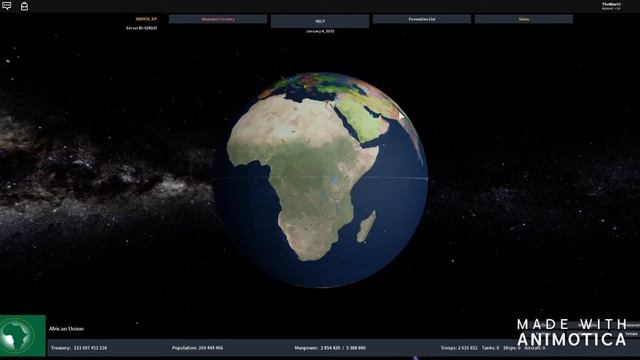This screenshot has width=640, height=360.
Task: Open the Roblox chat icon
Action: pyautogui.click(x=7, y=6)
